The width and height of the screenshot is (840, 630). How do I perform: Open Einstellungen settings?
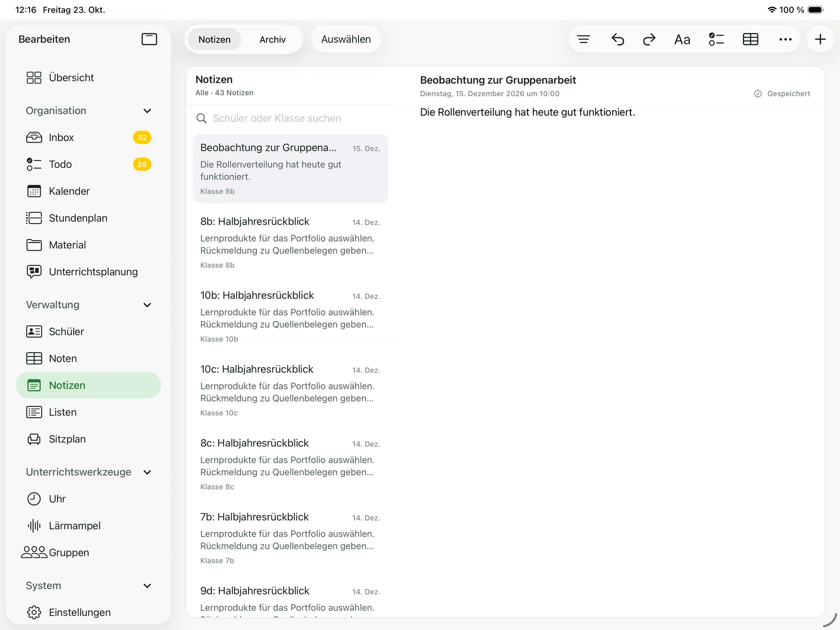[x=88, y=612]
